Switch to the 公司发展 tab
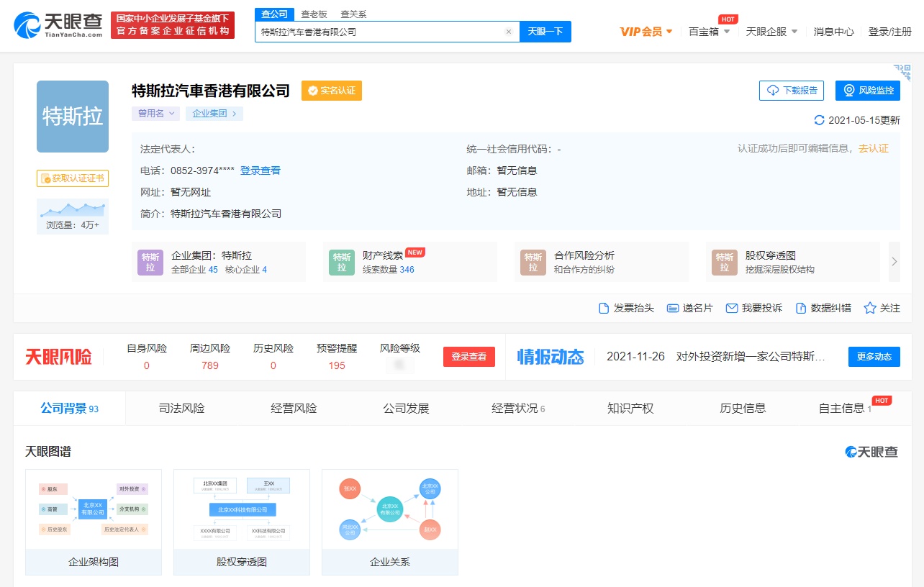 click(x=406, y=409)
